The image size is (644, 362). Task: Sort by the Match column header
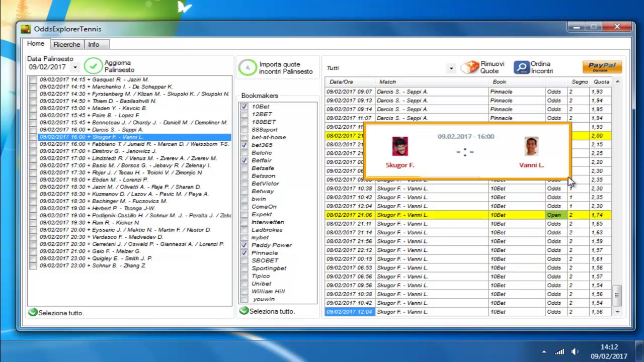click(x=432, y=82)
